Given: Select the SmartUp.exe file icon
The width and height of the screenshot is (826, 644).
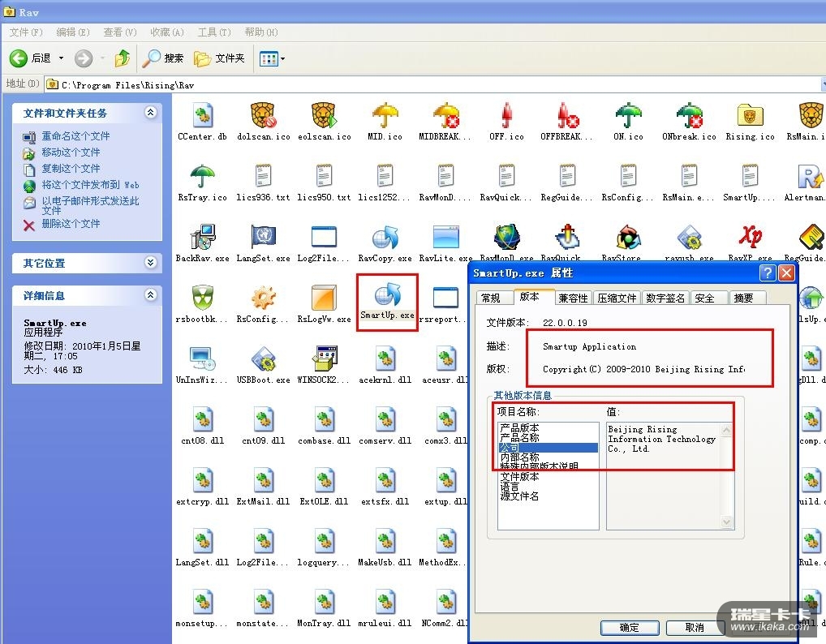Looking at the screenshot, I should [x=387, y=295].
